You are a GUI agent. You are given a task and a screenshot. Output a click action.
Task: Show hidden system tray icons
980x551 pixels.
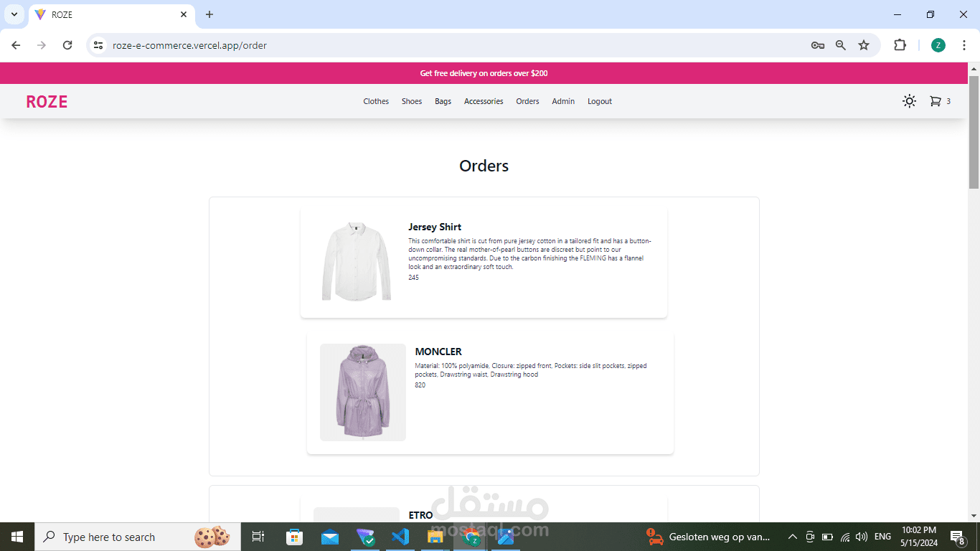click(793, 537)
